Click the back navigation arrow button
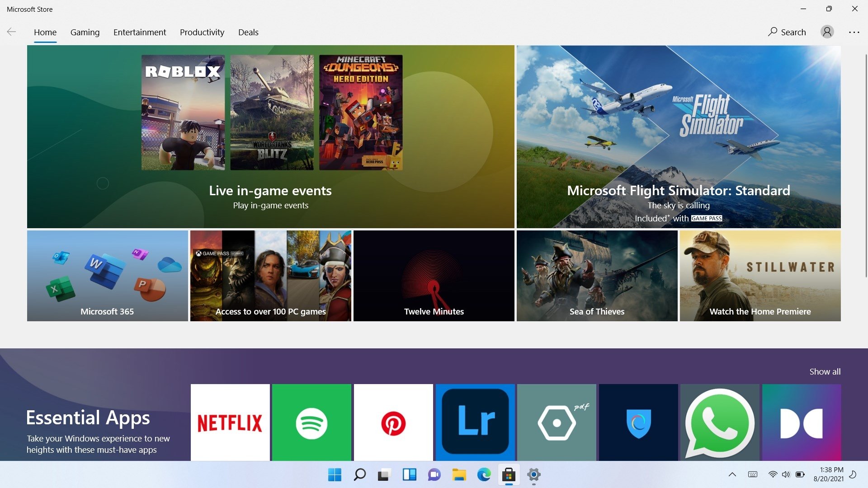Viewport: 868px width, 488px height. point(11,32)
